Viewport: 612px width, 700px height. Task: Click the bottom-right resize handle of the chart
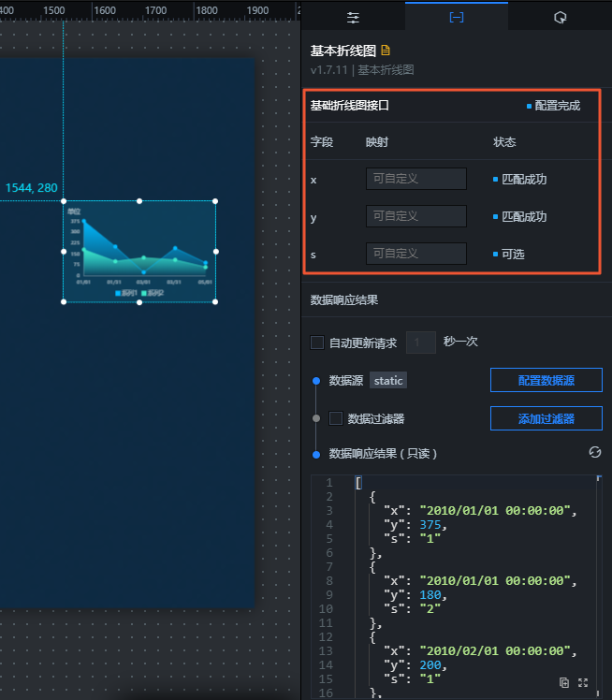(x=215, y=301)
